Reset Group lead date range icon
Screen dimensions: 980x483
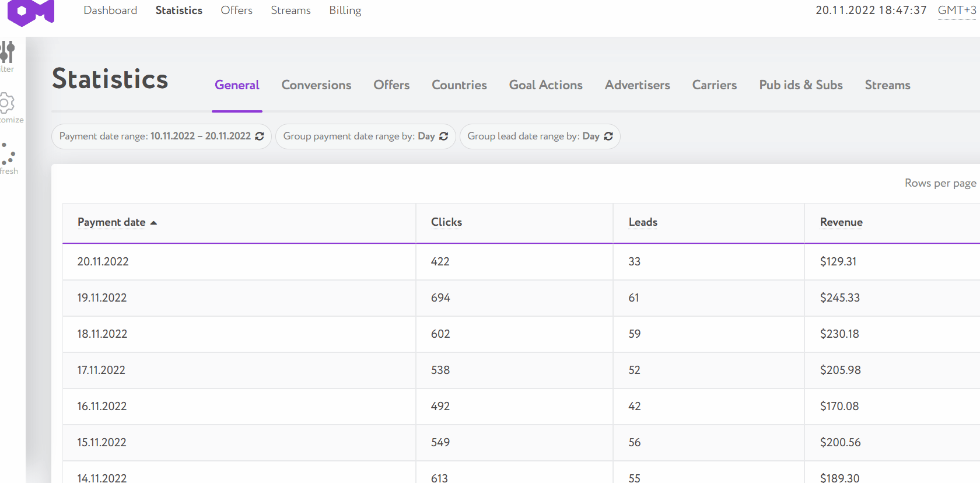pos(608,136)
